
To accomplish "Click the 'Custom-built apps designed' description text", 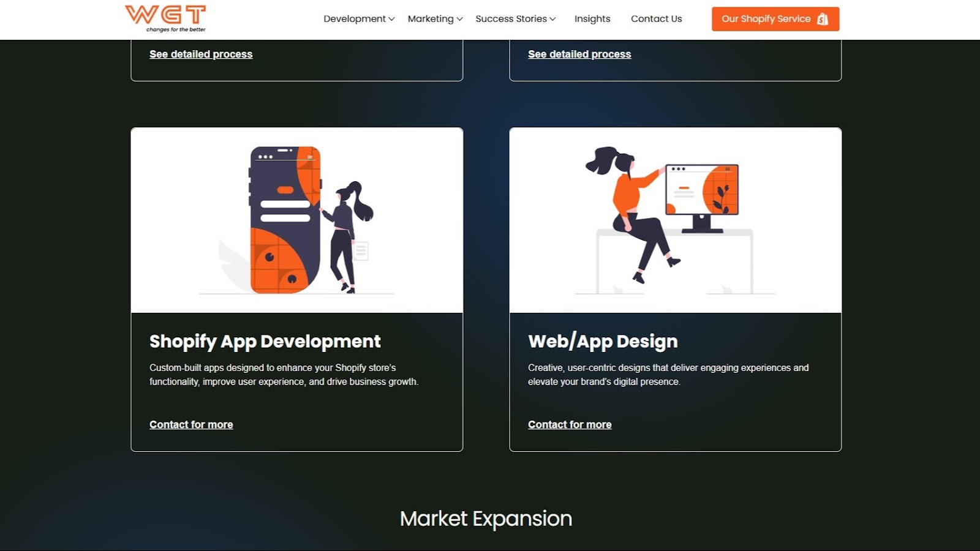I will tap(284, 375).
